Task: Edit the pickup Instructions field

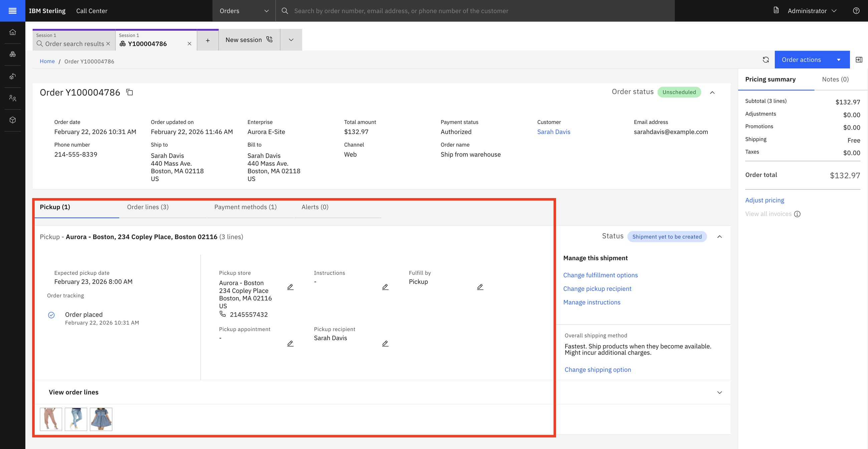Action: [385, 287]
